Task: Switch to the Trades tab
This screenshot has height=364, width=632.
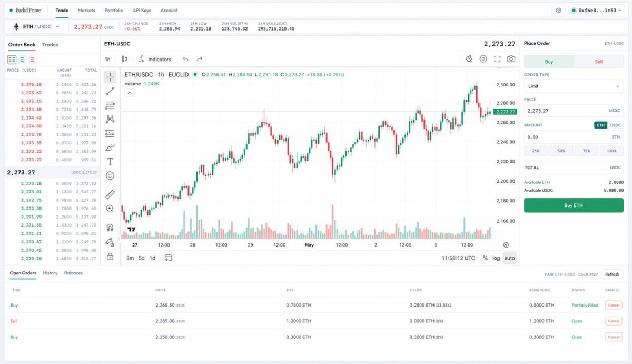Action: [x=50, y=45]
